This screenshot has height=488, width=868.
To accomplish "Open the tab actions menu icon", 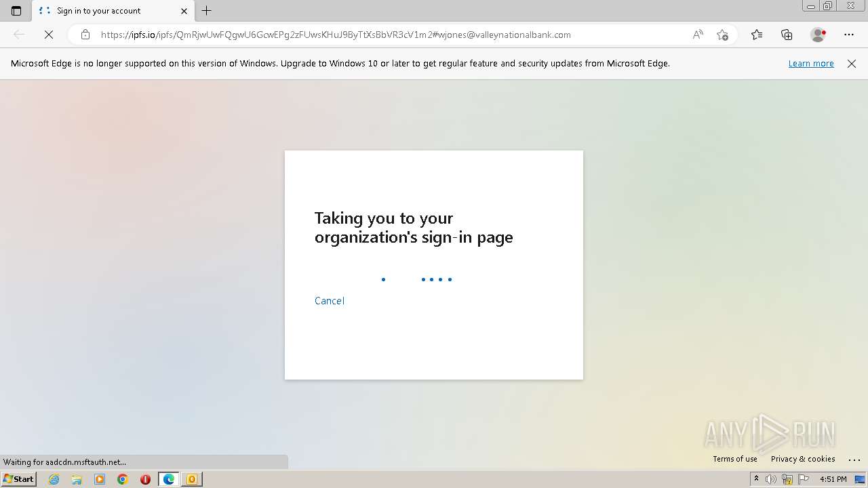I will click(x=16, y=11).
